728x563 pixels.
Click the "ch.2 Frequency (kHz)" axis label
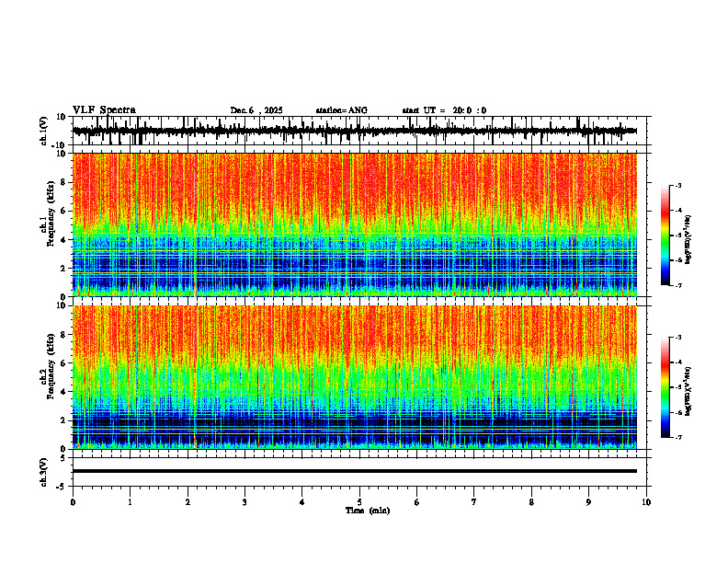[x=48, y=366]
